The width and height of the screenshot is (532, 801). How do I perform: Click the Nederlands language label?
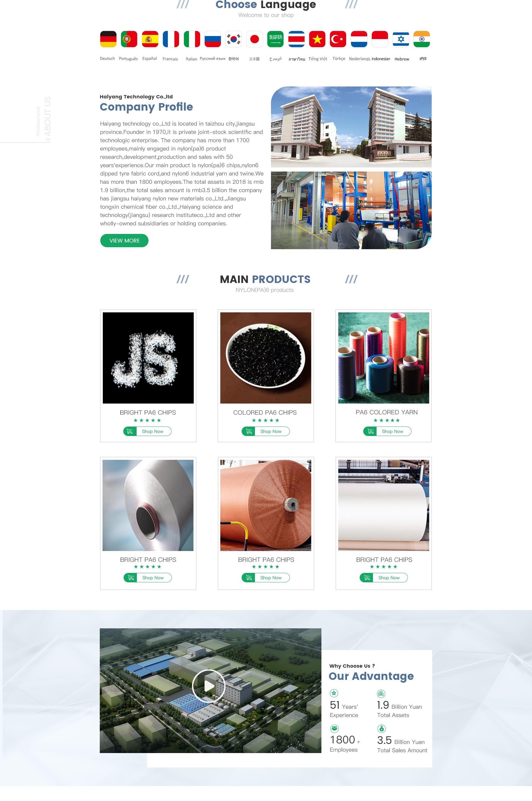359,59
